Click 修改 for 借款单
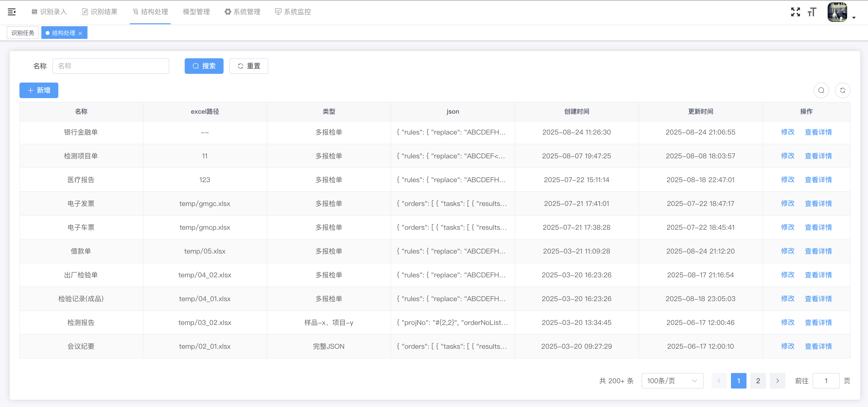 pyautogui.click(x=788, y=251)
